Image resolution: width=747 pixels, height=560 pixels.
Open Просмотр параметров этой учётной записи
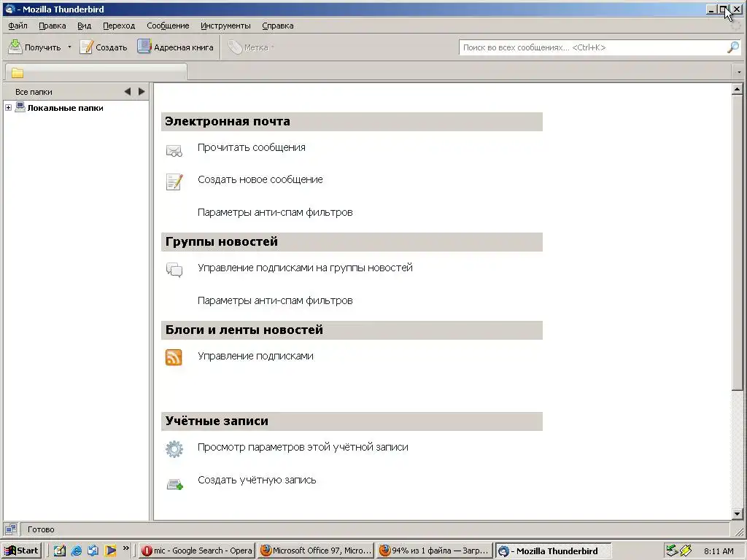(x=303, y=447)
